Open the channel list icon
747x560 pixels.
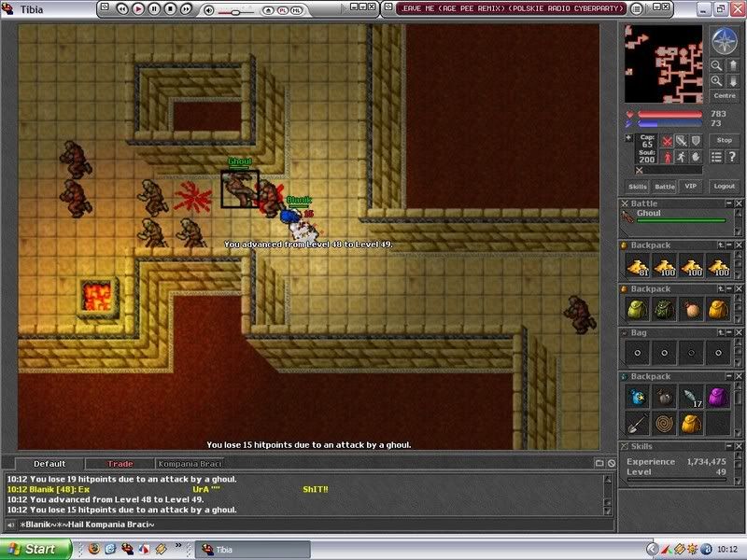click(x=599, y=463)
